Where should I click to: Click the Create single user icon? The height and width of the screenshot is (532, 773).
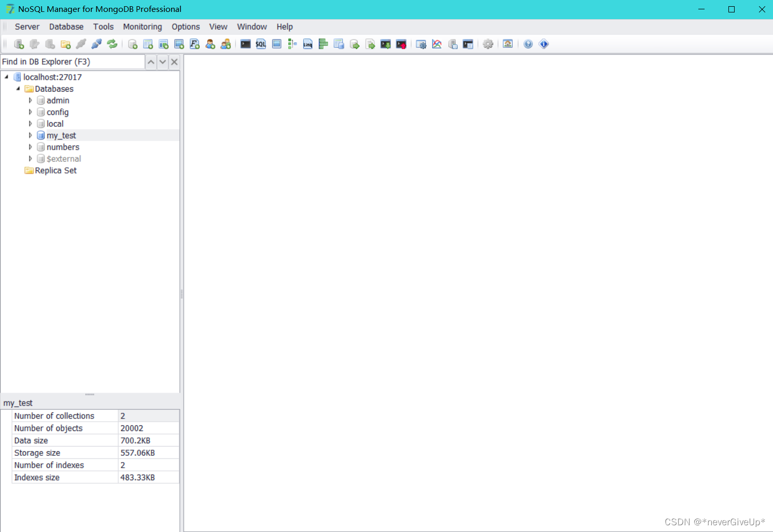(210, 44)
